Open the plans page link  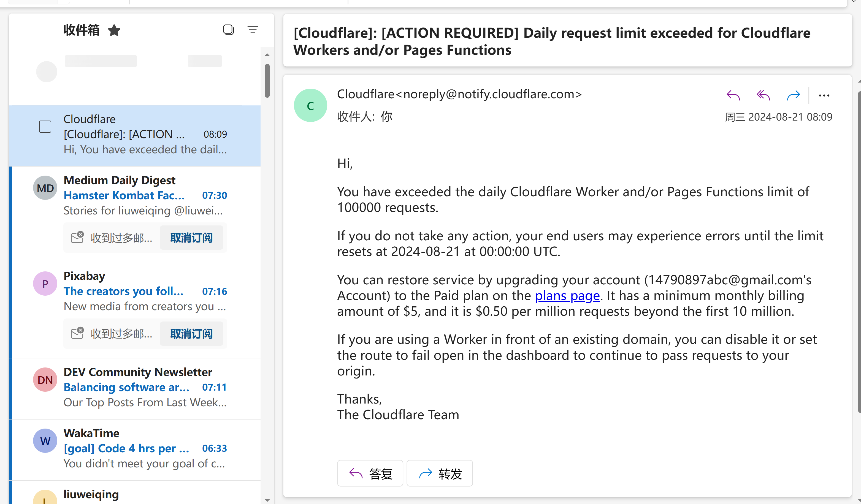[567, 296]
